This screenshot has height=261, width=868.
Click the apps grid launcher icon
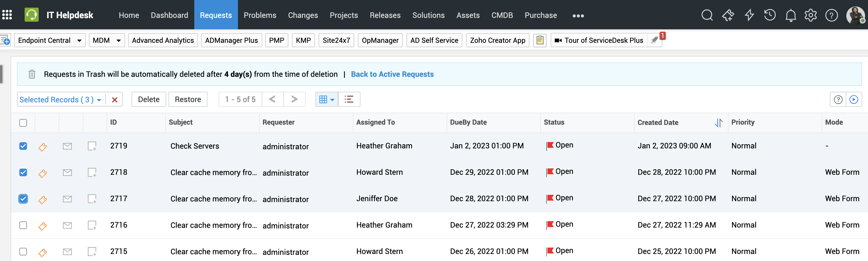point(7,15)
